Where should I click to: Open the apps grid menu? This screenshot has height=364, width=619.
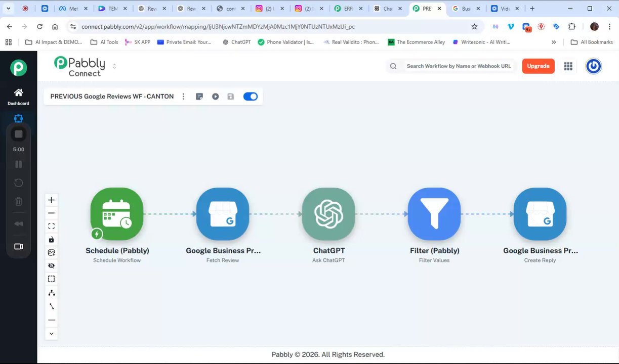pos(568,66)
